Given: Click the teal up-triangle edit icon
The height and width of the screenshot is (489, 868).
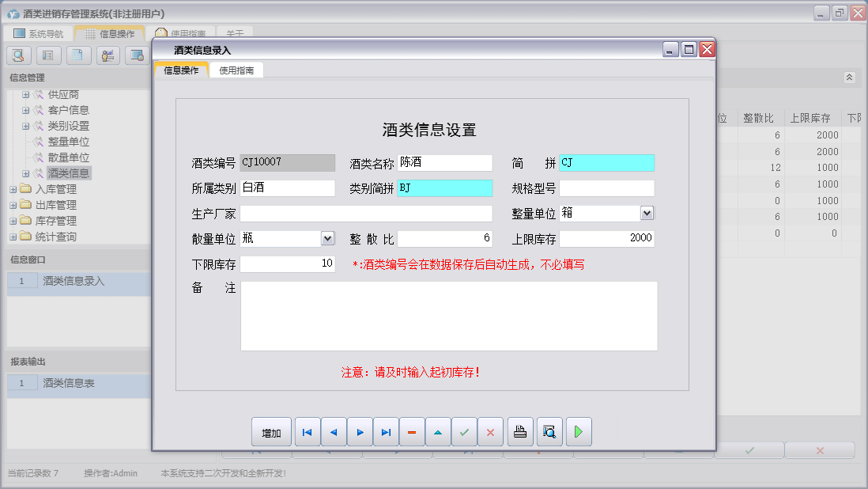Looking at the screenshot, I should click(438, 432).
